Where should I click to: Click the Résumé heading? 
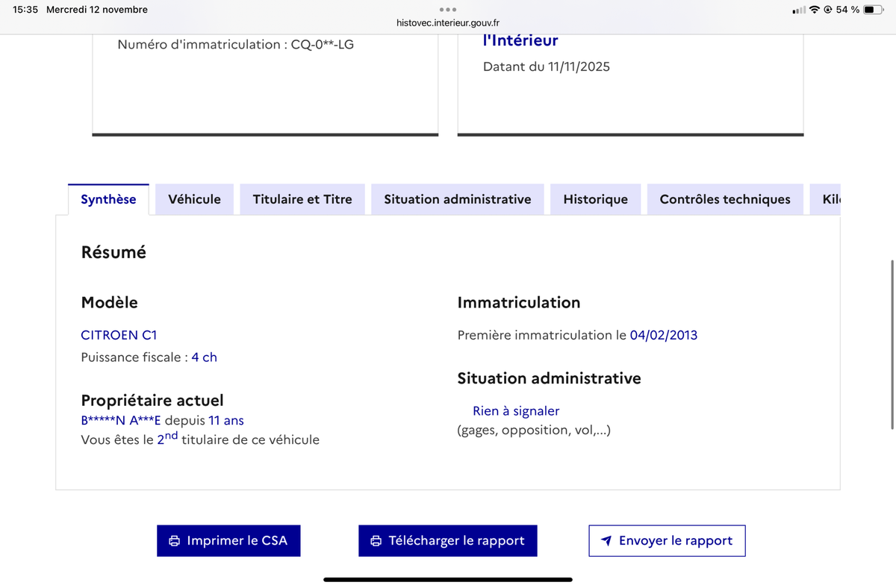click(113, 252)
